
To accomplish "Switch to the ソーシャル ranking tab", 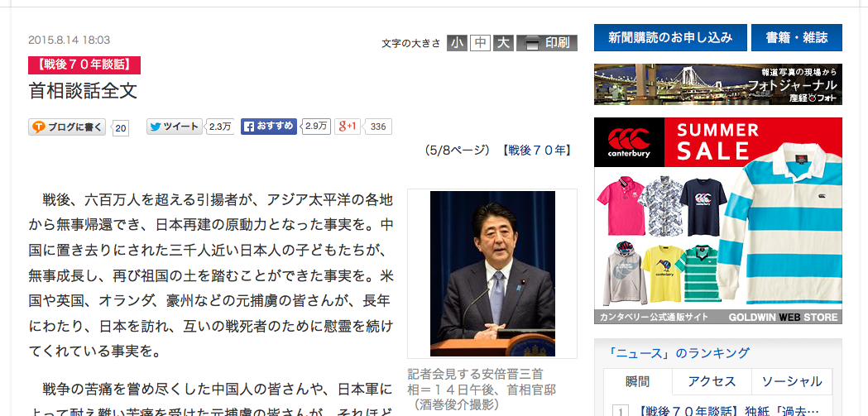I will 792,382.
